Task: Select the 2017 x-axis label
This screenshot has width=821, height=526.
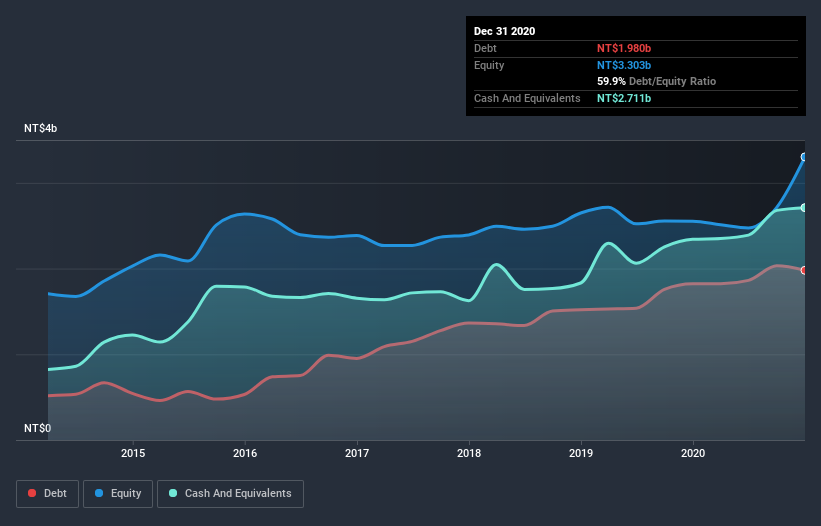Action: coord(357,453)
